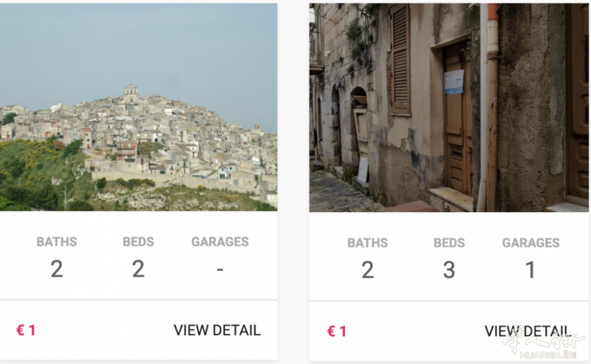Click the GARAGES label on old house card
Viewport: 591px width, 364px height.
(x=531, y=243)
